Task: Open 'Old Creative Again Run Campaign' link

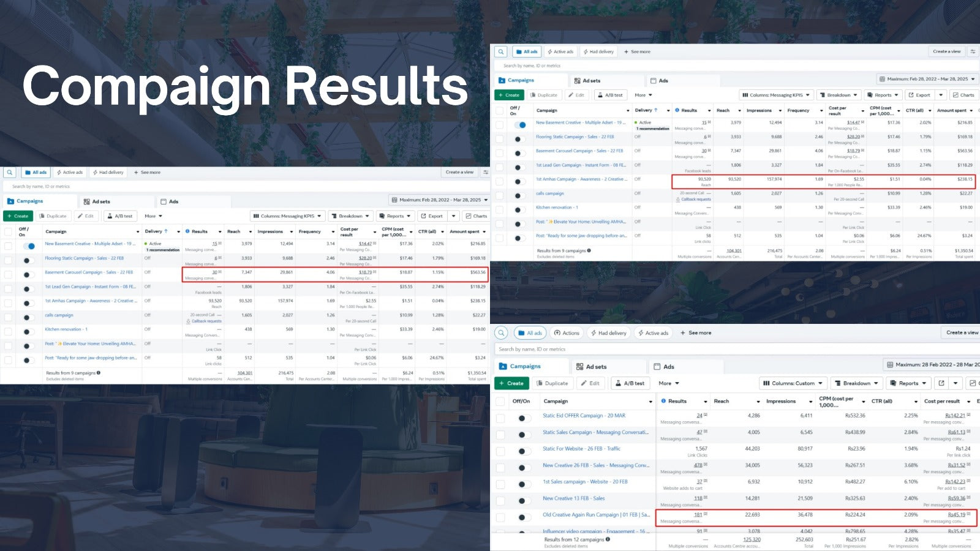Action: pos(596,515)
